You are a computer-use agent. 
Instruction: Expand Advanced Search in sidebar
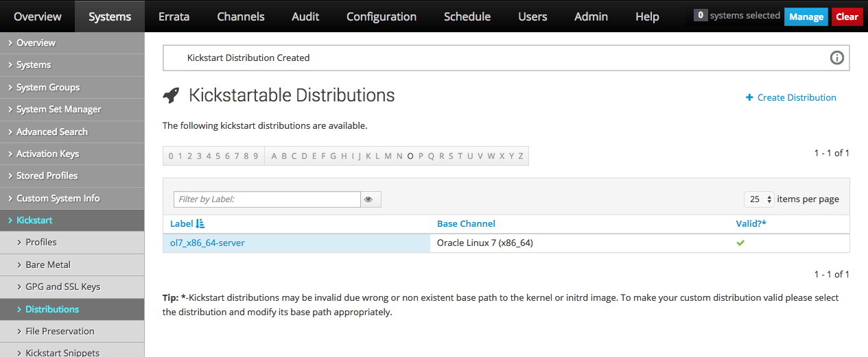72,132
